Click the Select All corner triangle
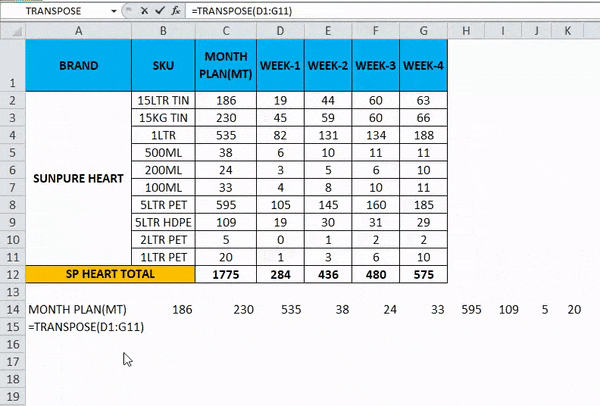The height and width of the screenshot is (406, 600). click(13, 31)
